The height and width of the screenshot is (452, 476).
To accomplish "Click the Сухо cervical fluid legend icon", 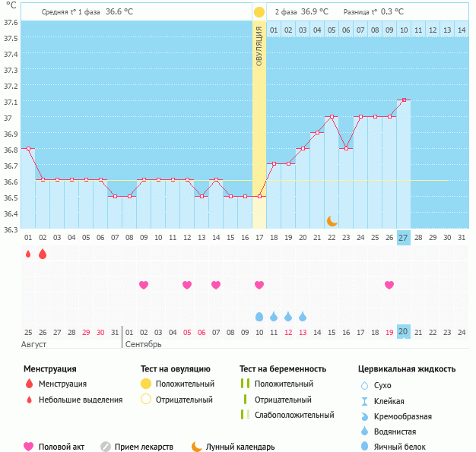I will pyautogui.click(x=364, y=386).
